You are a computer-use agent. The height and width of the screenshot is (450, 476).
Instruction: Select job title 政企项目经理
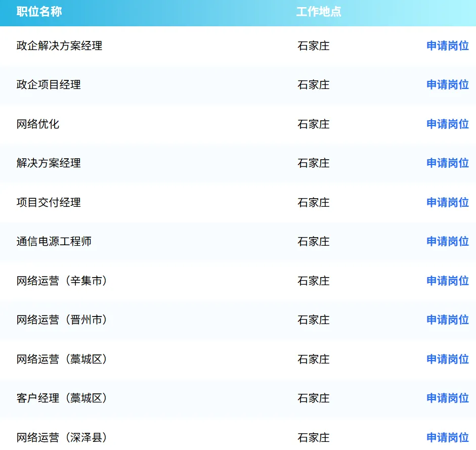coord(49,84)
